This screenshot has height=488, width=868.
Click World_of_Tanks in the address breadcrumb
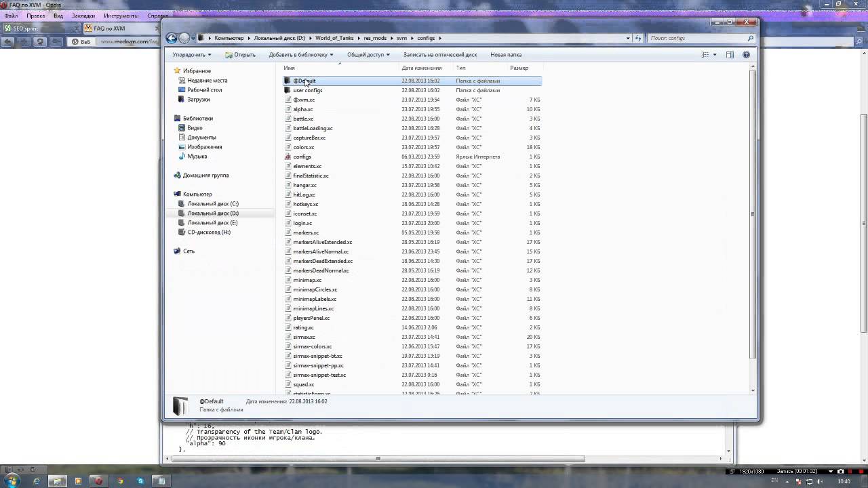point(334,38)
